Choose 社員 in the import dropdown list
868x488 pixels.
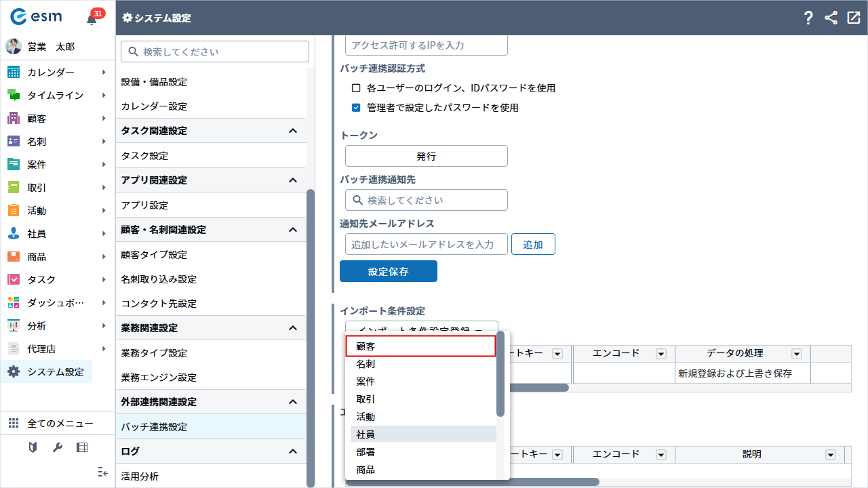pos(420,434)
